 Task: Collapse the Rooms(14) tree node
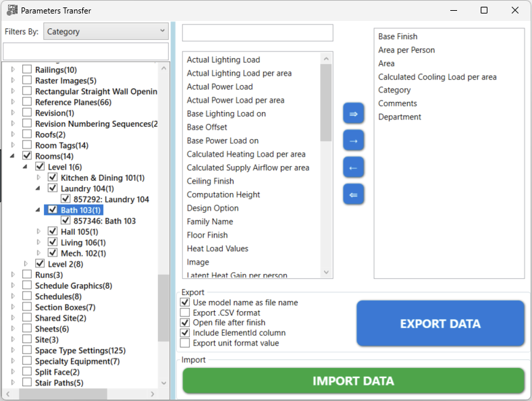13,156
